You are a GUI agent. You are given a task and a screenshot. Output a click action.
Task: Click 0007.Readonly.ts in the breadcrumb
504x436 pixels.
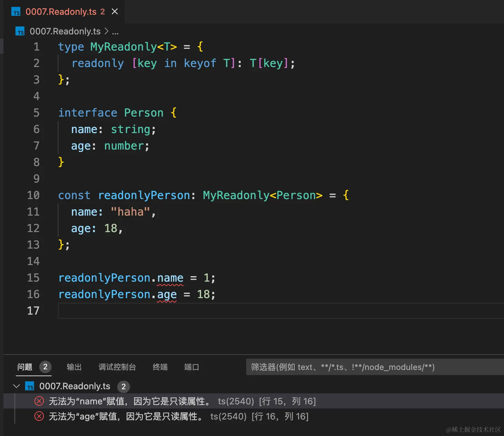coord(65,31)
